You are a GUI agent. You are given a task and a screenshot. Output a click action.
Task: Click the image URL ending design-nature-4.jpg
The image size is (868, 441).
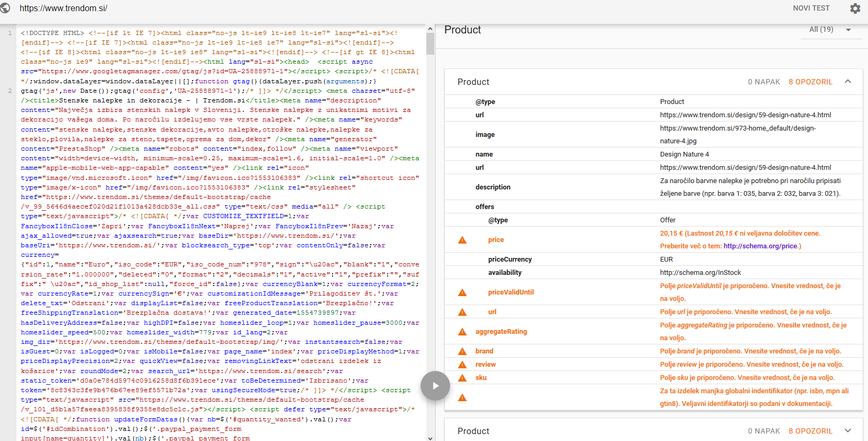coord(738,135)
